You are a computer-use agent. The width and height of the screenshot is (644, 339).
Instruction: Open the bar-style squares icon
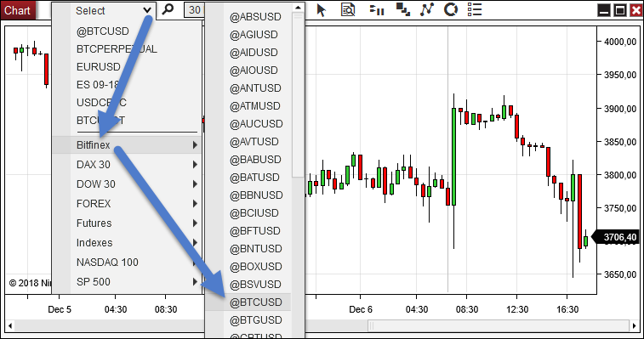(x=403, y=9)
